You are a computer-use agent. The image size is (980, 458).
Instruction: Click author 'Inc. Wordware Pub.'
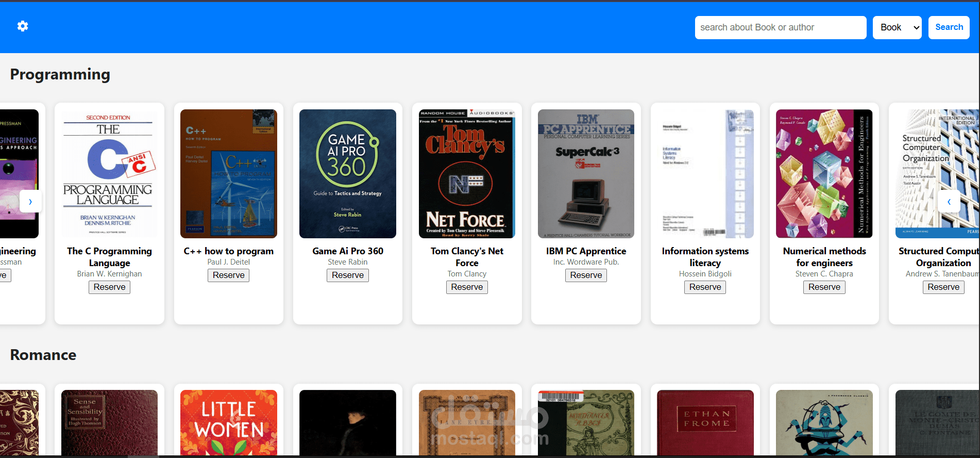pyautogui.click(x=586, y=262)
